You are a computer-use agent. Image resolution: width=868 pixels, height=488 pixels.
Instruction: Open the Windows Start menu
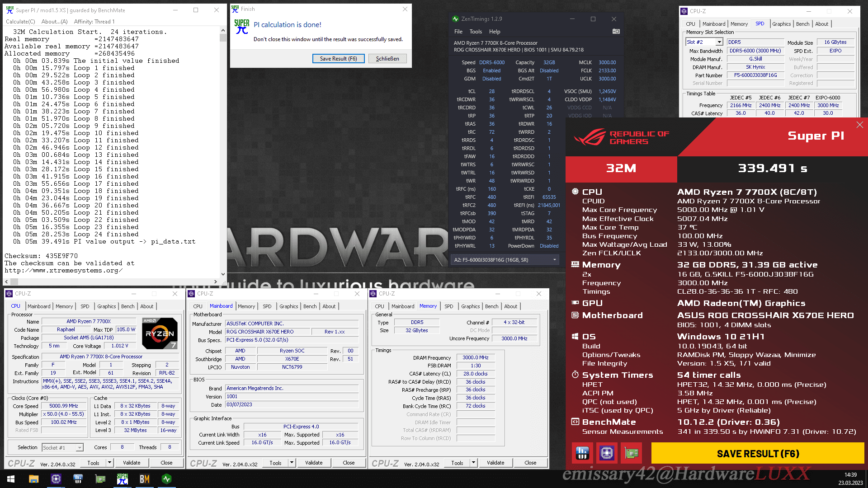pyautogui.click(x=11, y=479)
